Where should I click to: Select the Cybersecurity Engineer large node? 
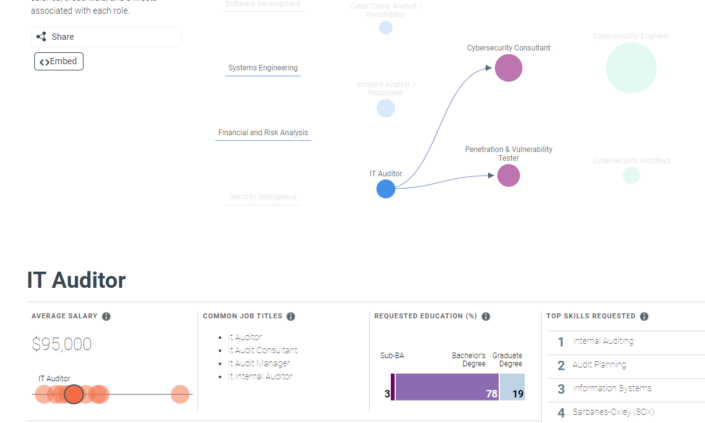(x=631, y=68)
